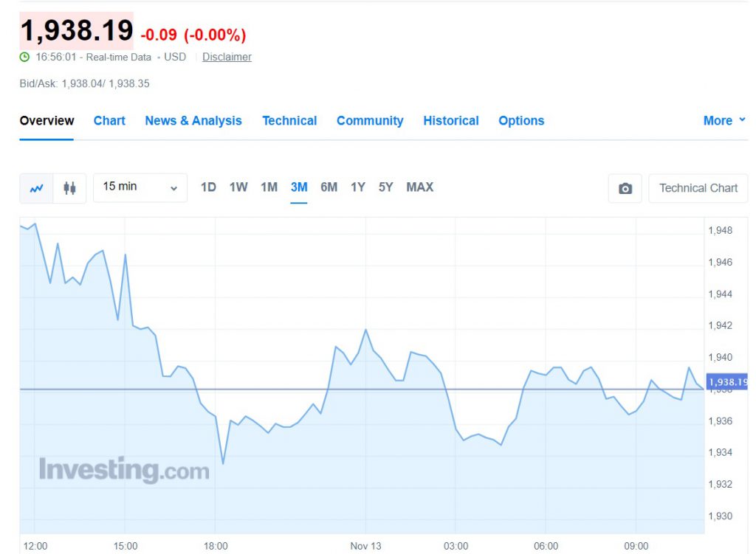Switch to the line chart view icon

pyautogui.click(x=36, y=188)
